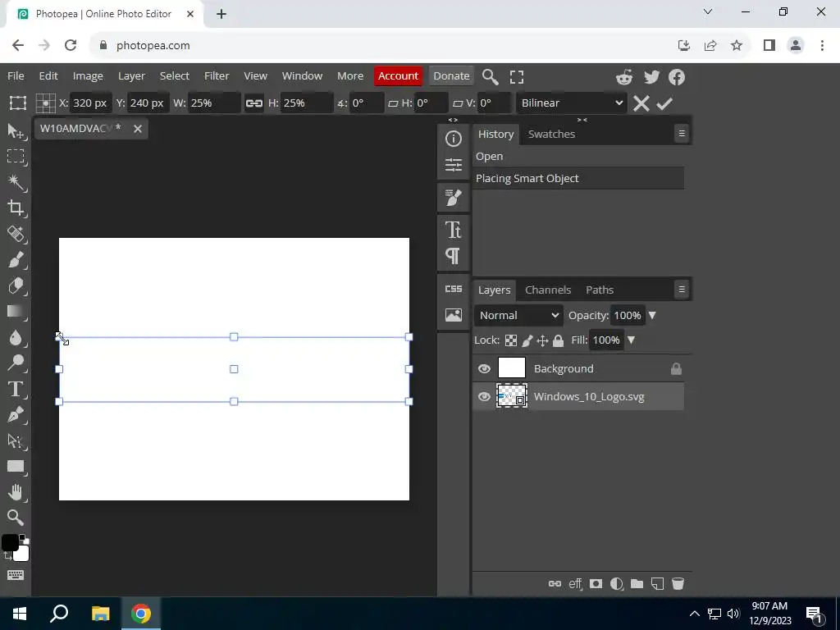
Task: Select the Blur drop tool
Action: coord(16,337)
